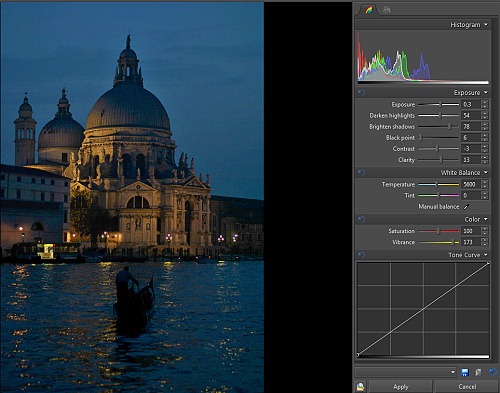Click the tone curve bottom-left control point
The height and width of the screenshot is (393, 500).
tap(358, 355)
